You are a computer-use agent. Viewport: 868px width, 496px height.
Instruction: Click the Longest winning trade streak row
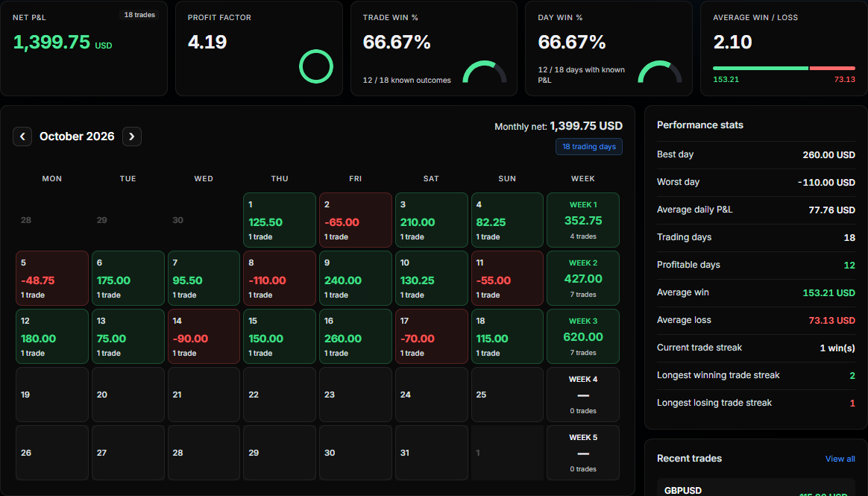[755, 375]
